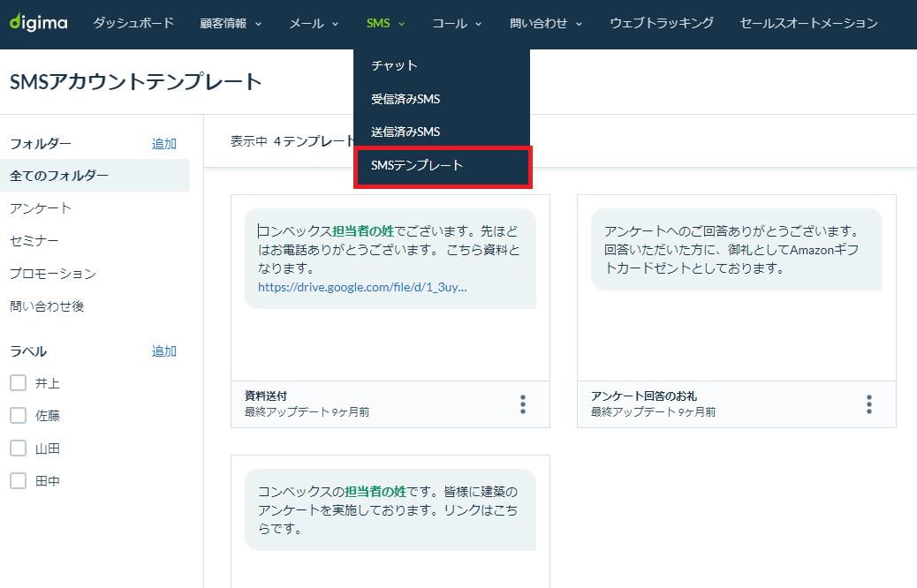
Task: Add a new label via ラベル 追加
Action: pyautogui.click(x=163, y=351)
